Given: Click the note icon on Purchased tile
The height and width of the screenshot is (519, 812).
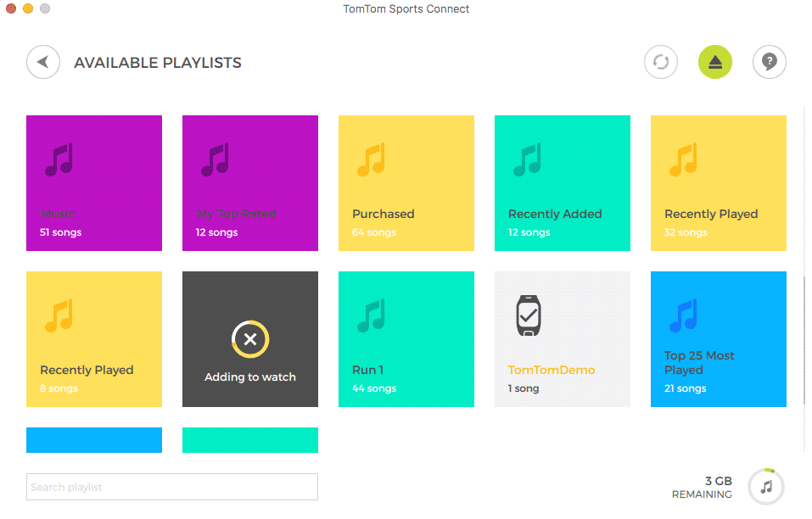Looking at the screenshot, I should point(372,159).
